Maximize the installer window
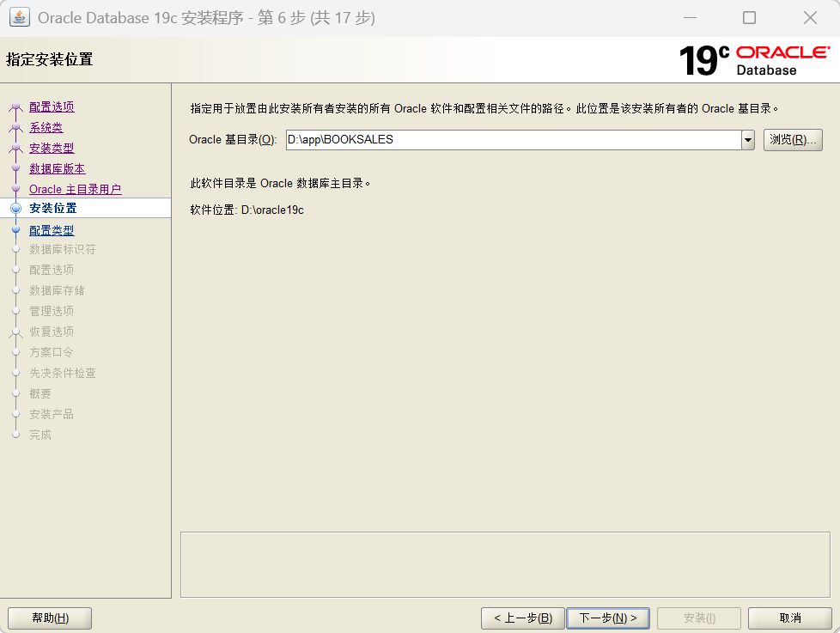 750,18
